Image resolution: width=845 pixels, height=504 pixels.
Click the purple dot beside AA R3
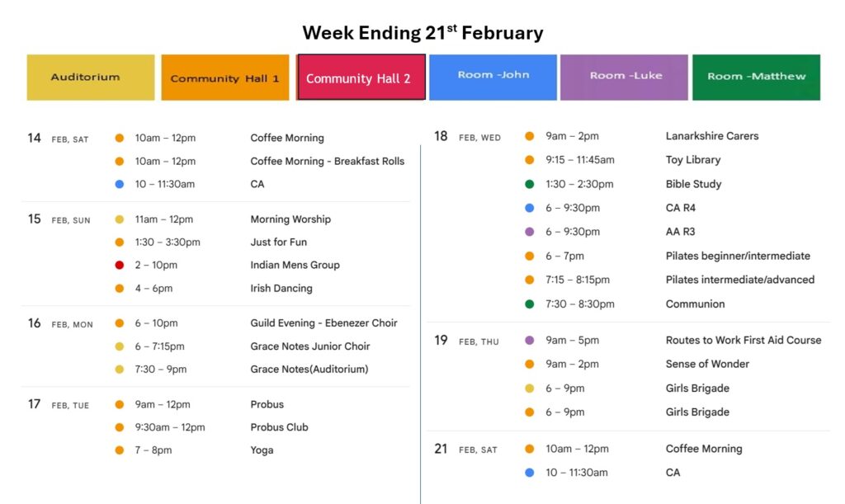pyautogui.click(x=530, y=232)
